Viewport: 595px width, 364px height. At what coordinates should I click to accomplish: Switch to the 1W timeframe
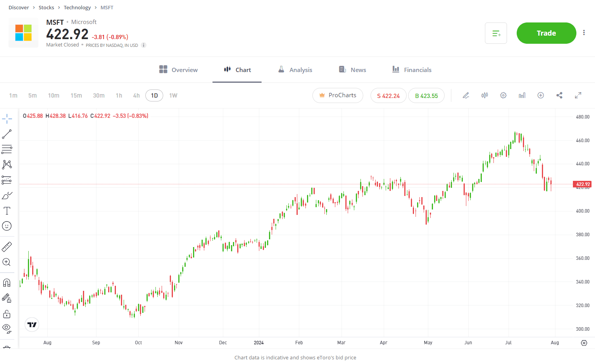coord(173,95)
